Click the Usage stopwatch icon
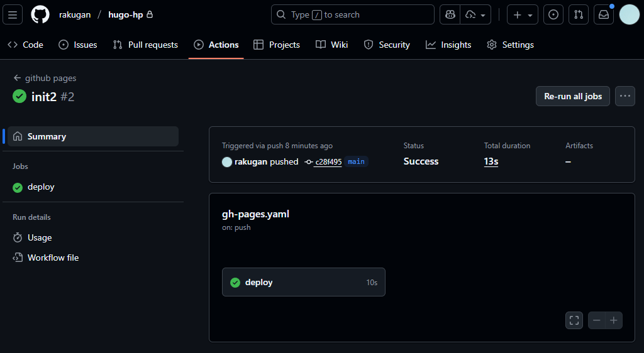This screenshot has width=644, height=353. (x=18, y=238)
